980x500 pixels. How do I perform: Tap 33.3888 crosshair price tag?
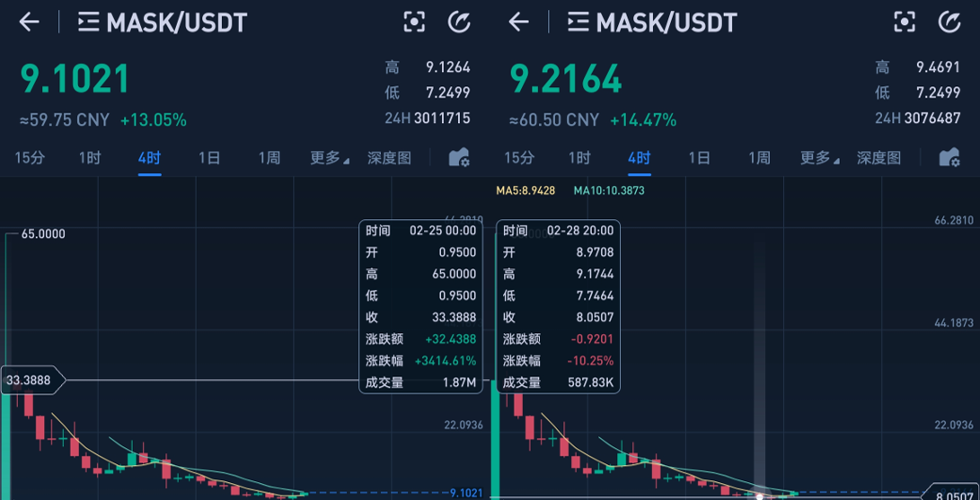click(x=34, y=380)
